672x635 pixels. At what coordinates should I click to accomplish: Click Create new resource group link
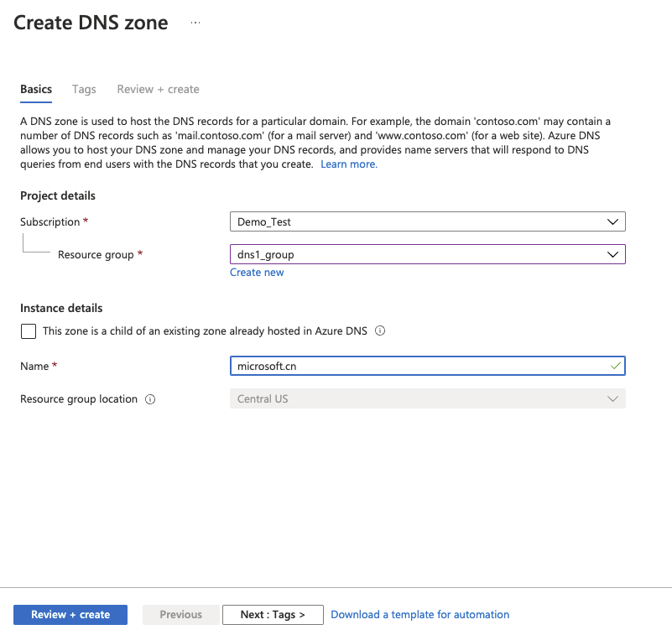tap(257, 273)
